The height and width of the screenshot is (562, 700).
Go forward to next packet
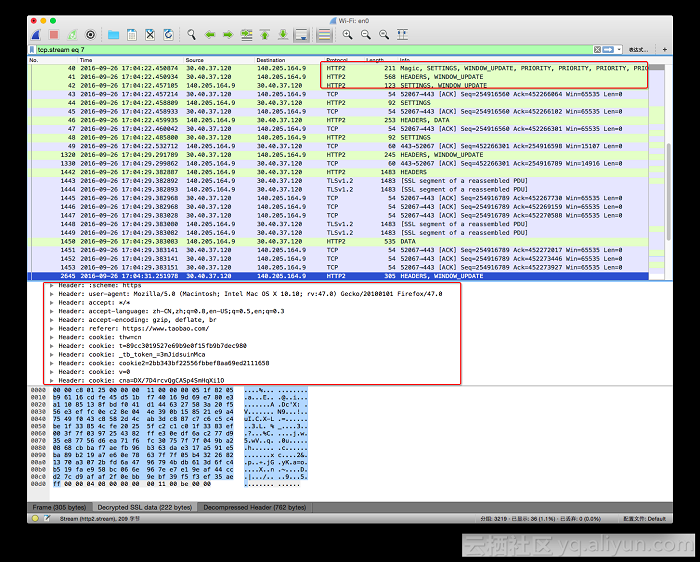coord(228,35)
